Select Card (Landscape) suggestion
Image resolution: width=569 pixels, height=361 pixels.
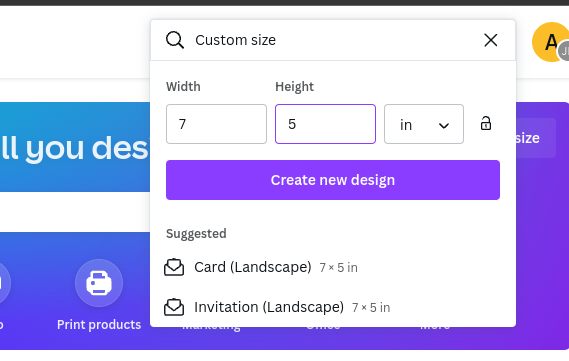pos(333,267)
